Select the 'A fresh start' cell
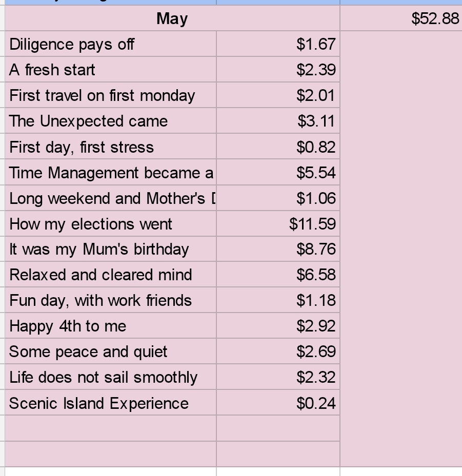The height and width of the screenshot is (476, 462). coord(111,70)
